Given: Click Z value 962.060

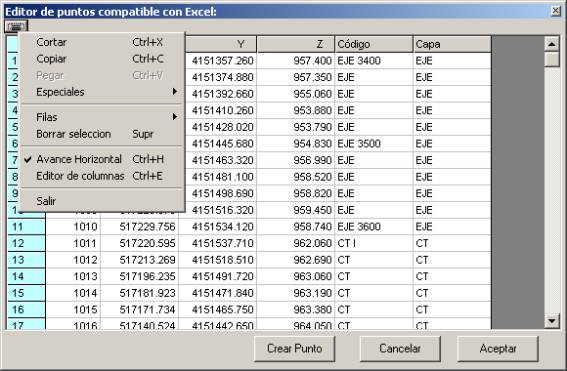Looking at the screenshot, I should (x=296, y=243).
